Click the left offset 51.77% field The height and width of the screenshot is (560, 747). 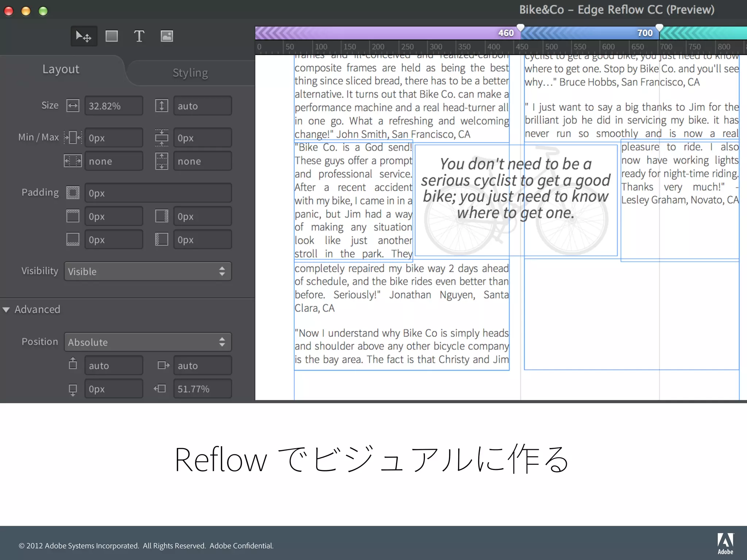tap(202, 389)
